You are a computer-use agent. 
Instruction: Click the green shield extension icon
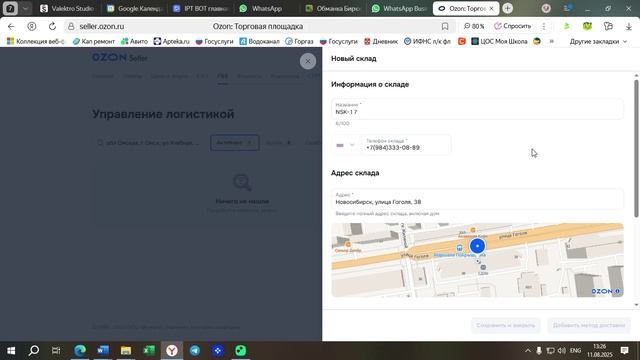coord(587,26)
